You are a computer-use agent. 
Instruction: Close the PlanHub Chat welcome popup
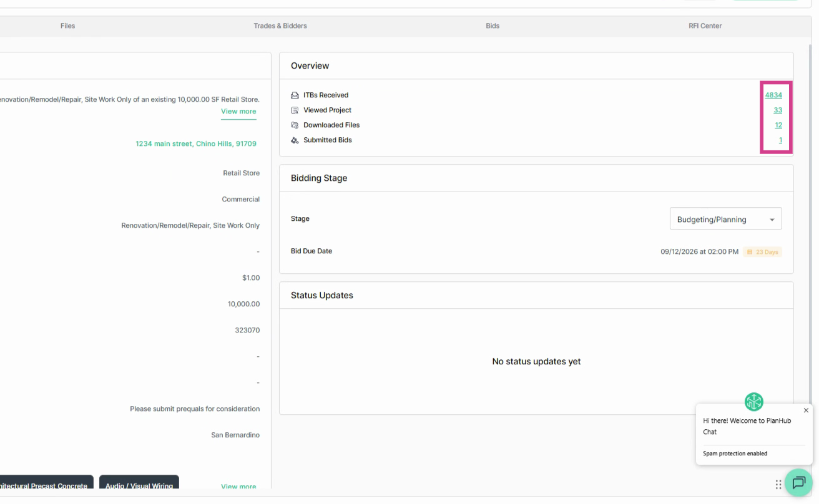tap(806, 410)
